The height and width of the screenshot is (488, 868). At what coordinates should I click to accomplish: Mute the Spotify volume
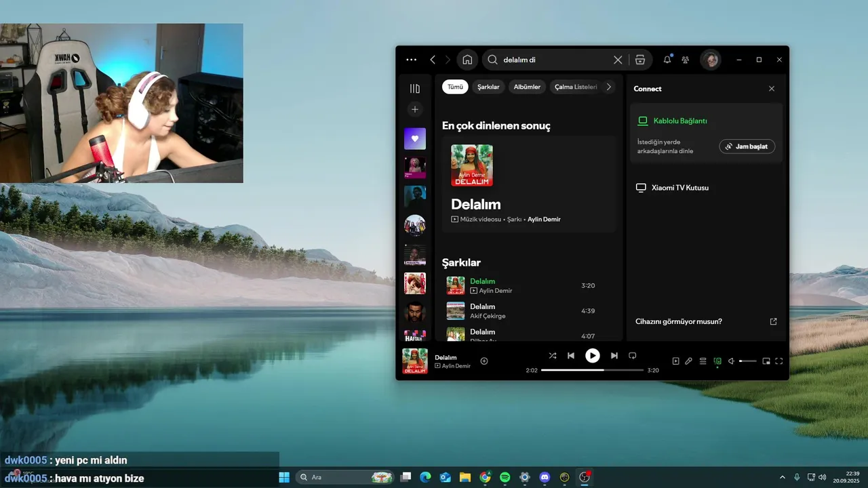point(731,361)
